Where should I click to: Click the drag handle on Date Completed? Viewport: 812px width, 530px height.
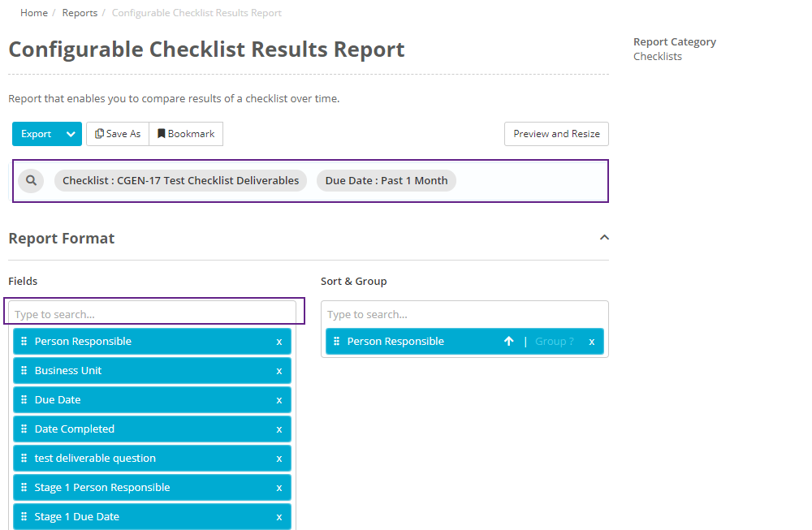coord(23,429)
